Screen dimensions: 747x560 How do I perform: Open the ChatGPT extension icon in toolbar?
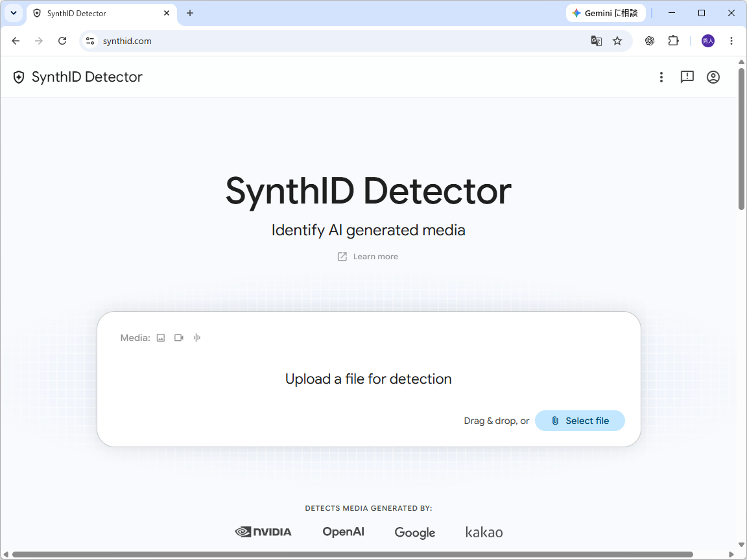click(x=650, y=41)
